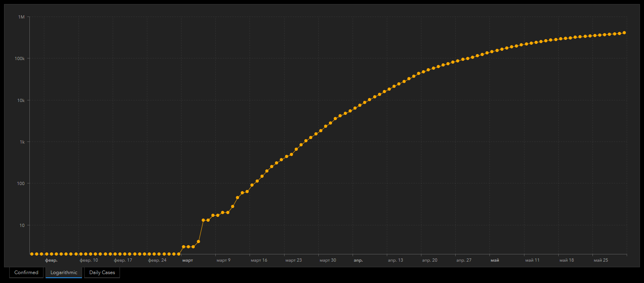Click the 'февр. 24' axis label
The width and height of the screenshot is (644, 283).
pos(157,260)
